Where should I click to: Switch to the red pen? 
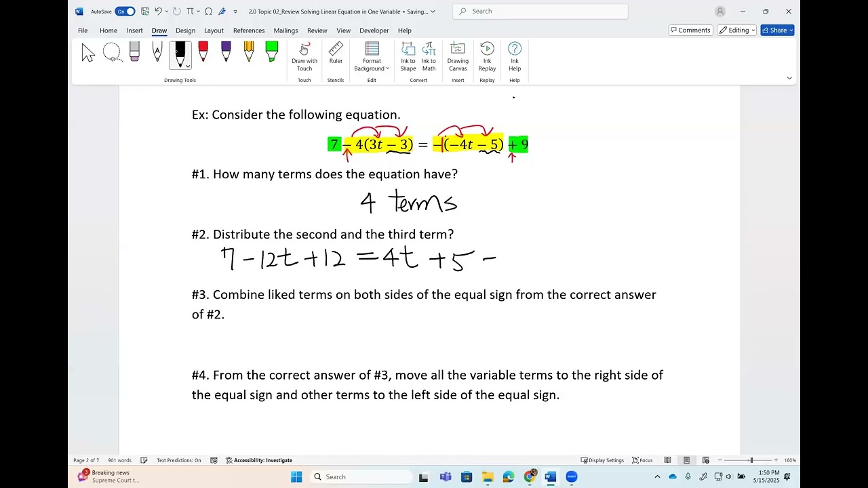click(203, 53)
